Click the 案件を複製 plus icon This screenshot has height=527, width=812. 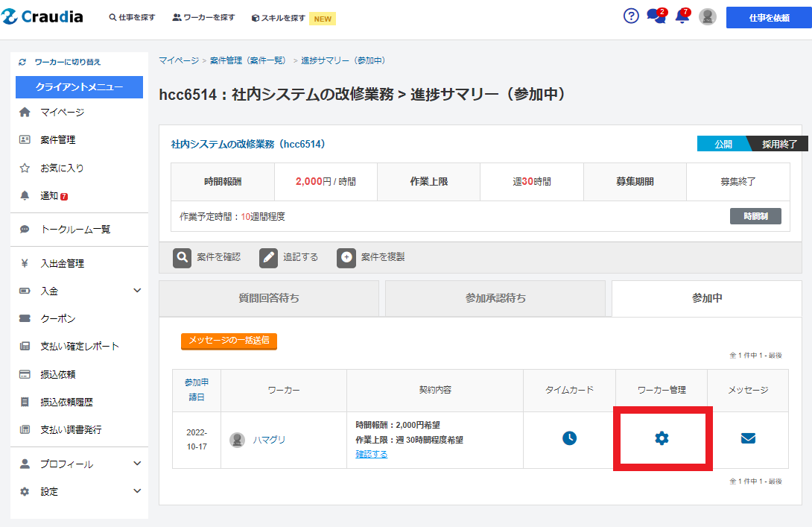pyautogui.click(x=346, y=257)
